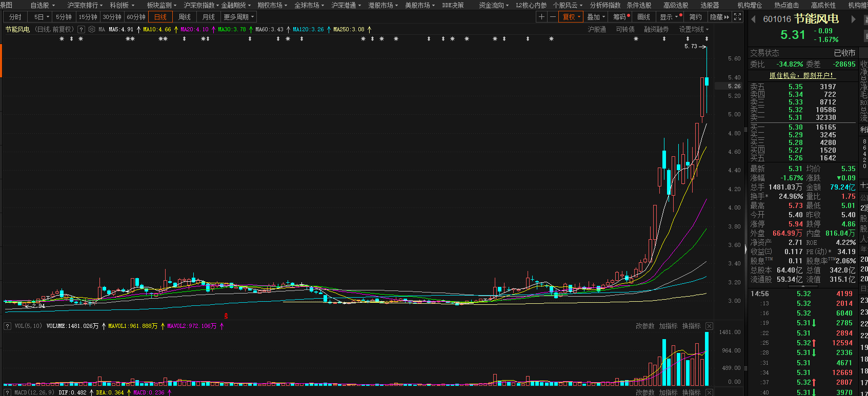The width and height of the screenshot is (868, 396).
Task: Click the zoom-out minus icon on chart toolbar
Action: click(x=553, y=17)
